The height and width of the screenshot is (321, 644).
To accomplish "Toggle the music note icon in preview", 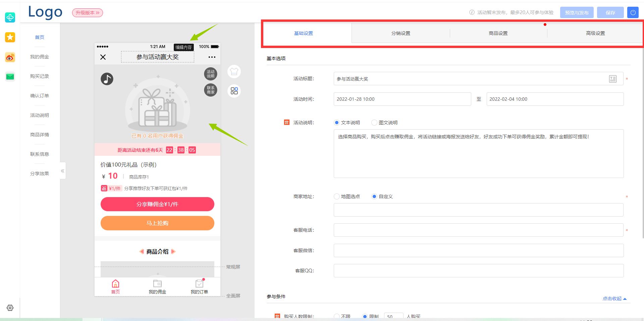I will 107,79.
